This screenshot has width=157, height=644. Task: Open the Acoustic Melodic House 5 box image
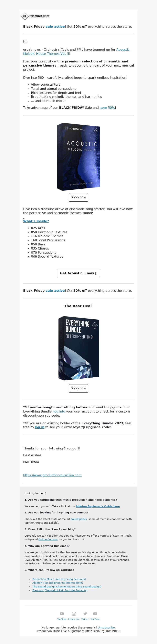point(78,156)
